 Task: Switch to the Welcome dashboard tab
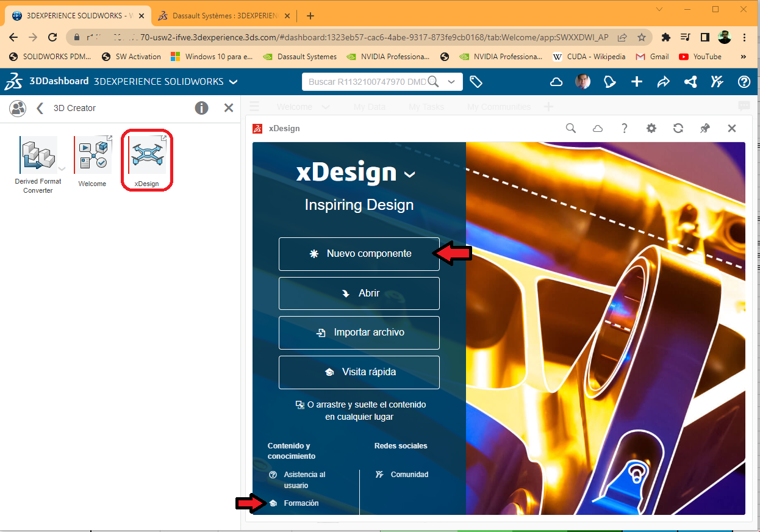(295, 107)
